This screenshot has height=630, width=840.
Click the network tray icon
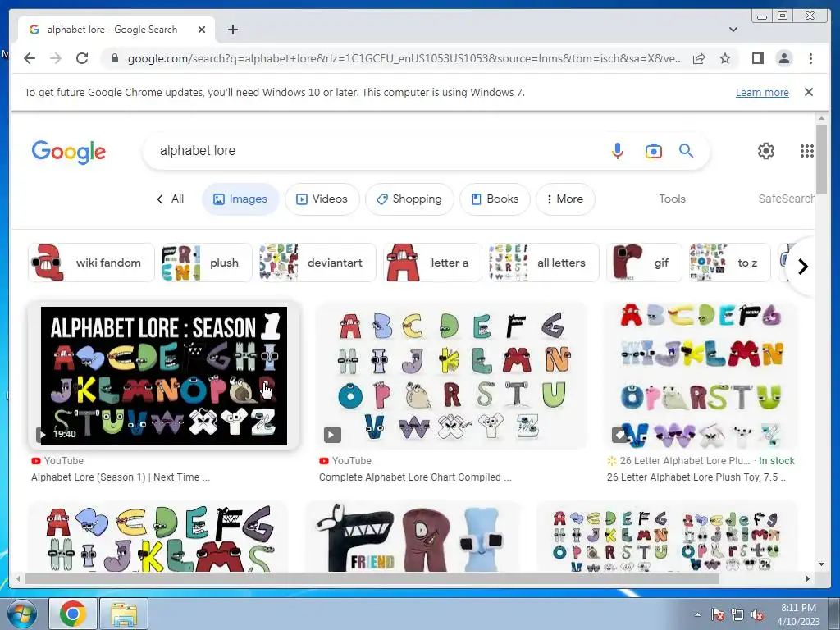[737, 614]
